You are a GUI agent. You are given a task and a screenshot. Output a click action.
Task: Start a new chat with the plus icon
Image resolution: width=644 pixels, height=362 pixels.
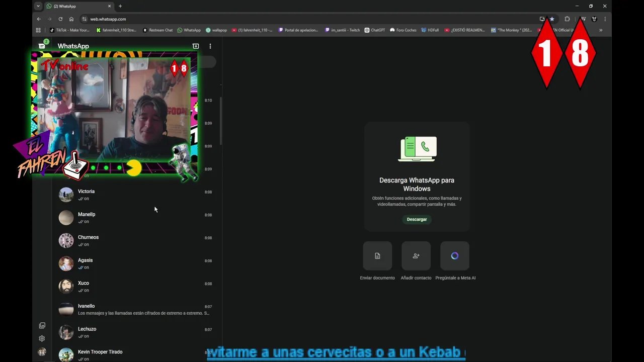pyautogui.click(x=196, y=46)
